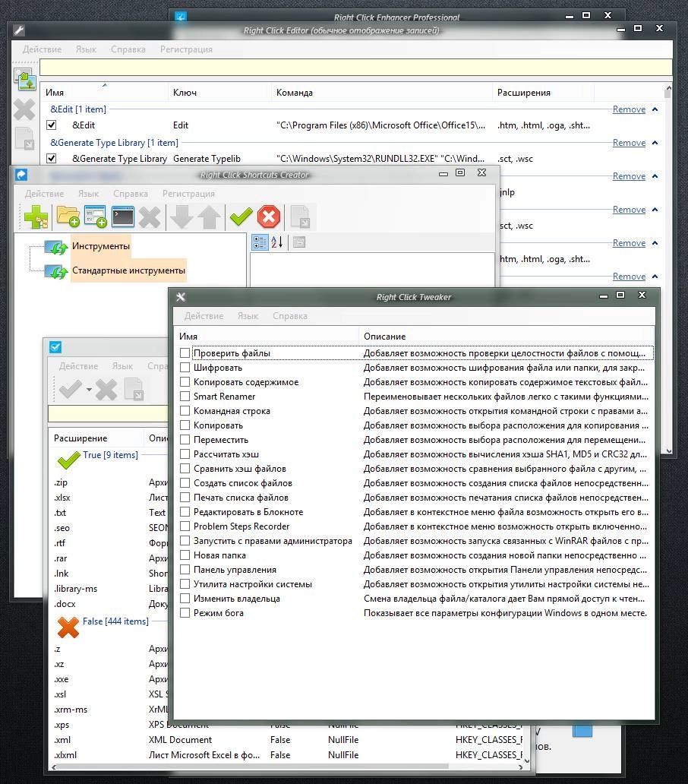Uncheck the &Edit entry checkbox in Right Click Editor
Screen dimensions: 688x784
(51, 125)
